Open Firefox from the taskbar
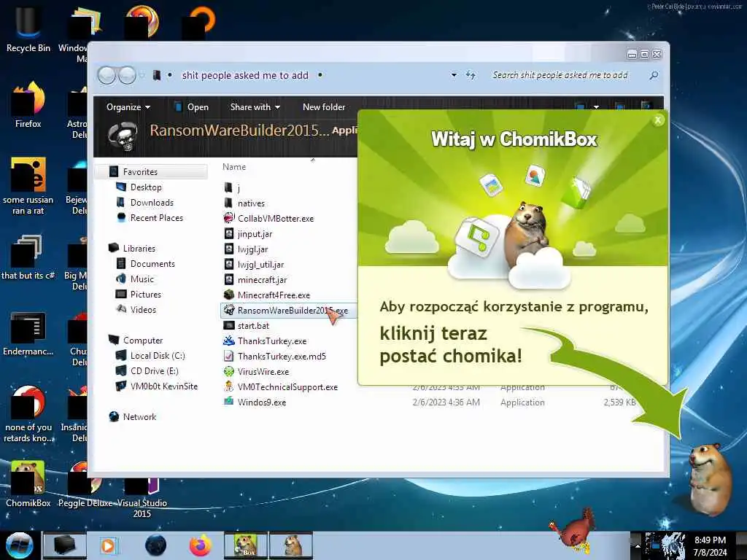The image size is (747, 560). [201, 545]
